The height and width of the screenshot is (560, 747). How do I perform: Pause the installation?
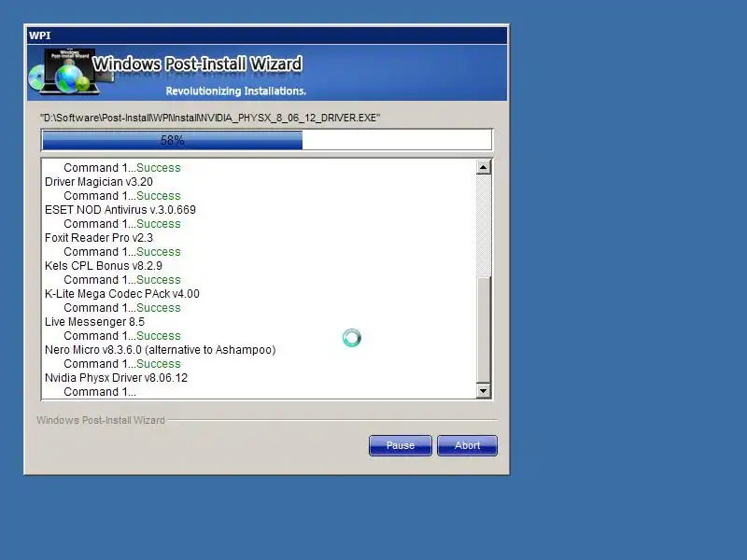(x=401, y=445)
